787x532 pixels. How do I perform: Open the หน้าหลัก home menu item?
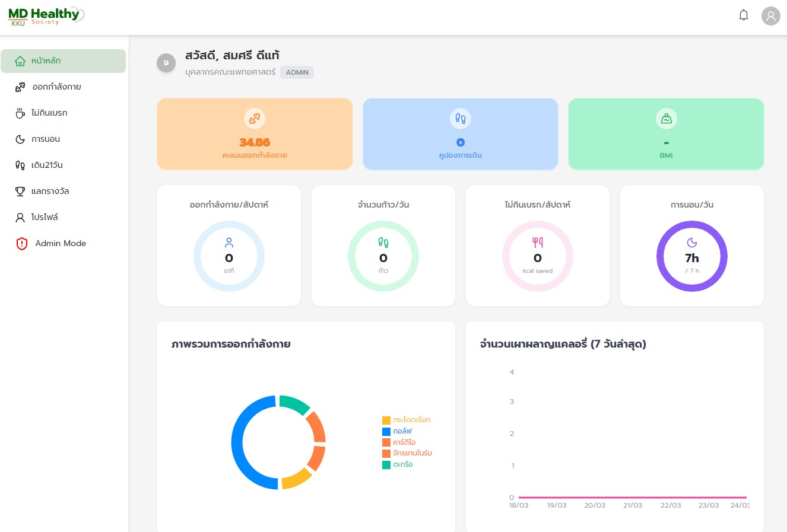pos(63,61)
